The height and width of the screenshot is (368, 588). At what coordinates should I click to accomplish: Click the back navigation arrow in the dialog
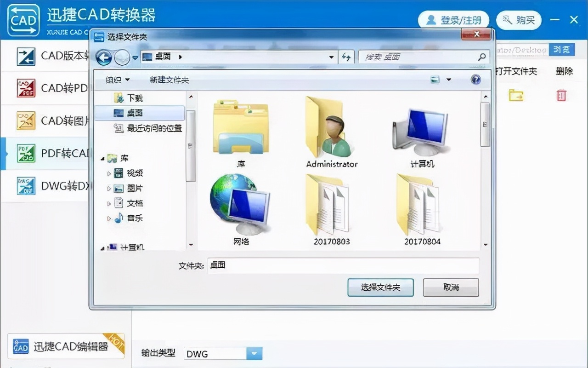(104, 57)
